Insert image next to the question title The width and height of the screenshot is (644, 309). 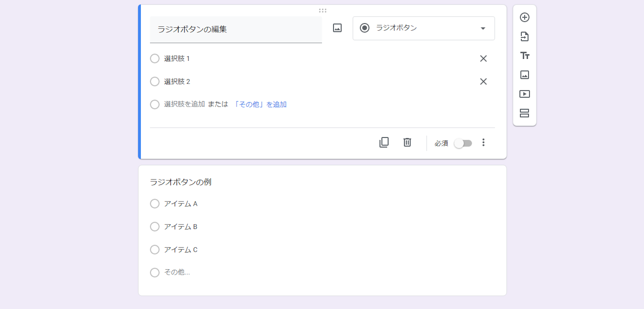[x=337, y=28]
